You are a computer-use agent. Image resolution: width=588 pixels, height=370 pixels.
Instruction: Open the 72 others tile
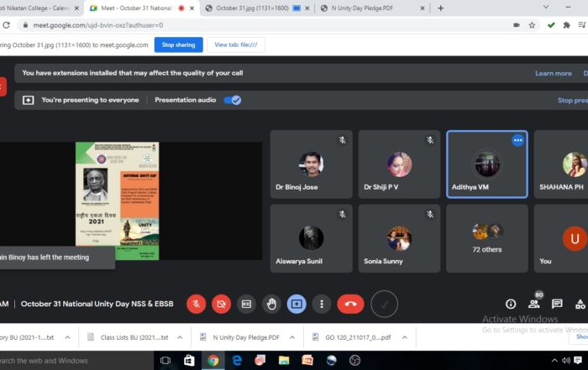click(x=487, y=238)
